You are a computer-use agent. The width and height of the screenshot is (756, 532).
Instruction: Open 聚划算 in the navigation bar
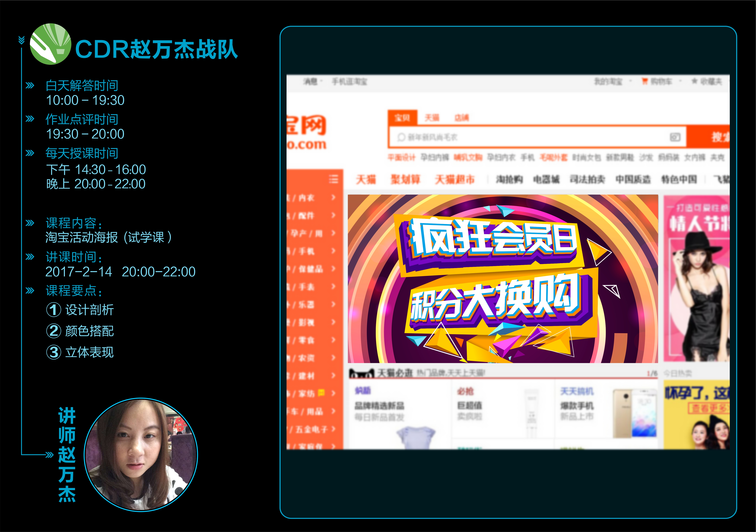(405, 179)
